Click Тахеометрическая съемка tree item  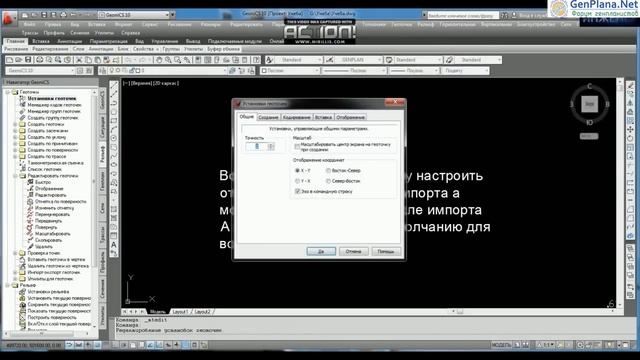point(55,163)
